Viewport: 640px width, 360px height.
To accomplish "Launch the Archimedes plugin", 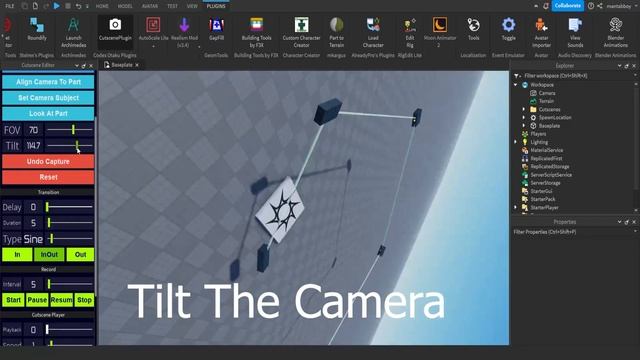I will pos(73,33).
